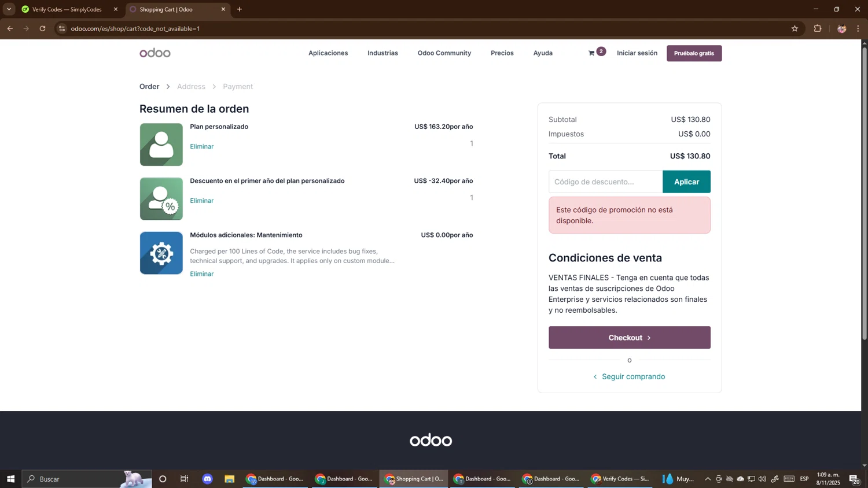Click the Windows Buscar search box
The image size is (868, 488).
[87, 479]
